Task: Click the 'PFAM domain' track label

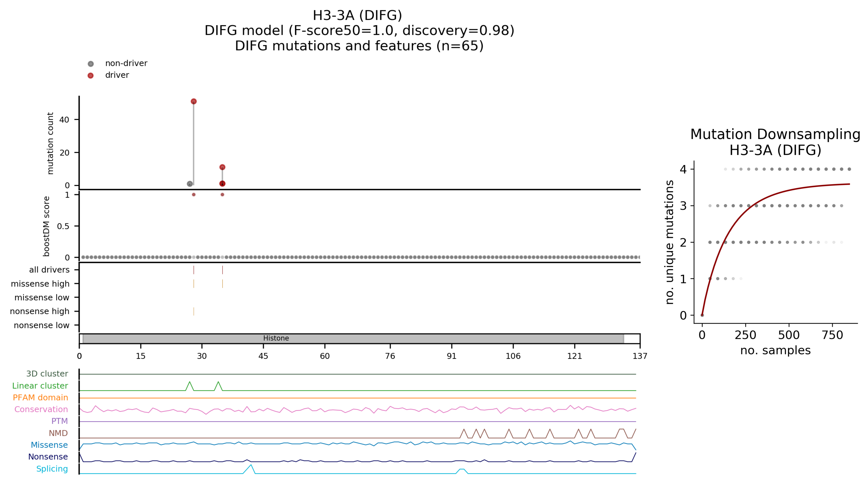Action: [x=40, y=397]
